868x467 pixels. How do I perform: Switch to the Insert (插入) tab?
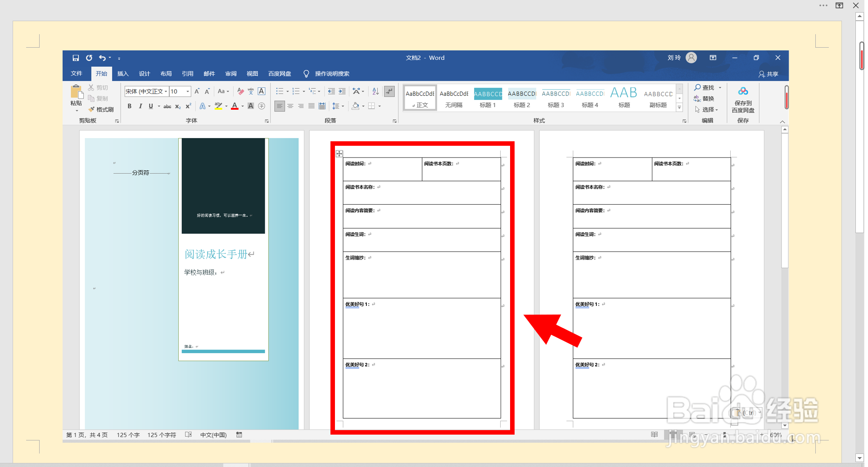click(x=123, y=74)
